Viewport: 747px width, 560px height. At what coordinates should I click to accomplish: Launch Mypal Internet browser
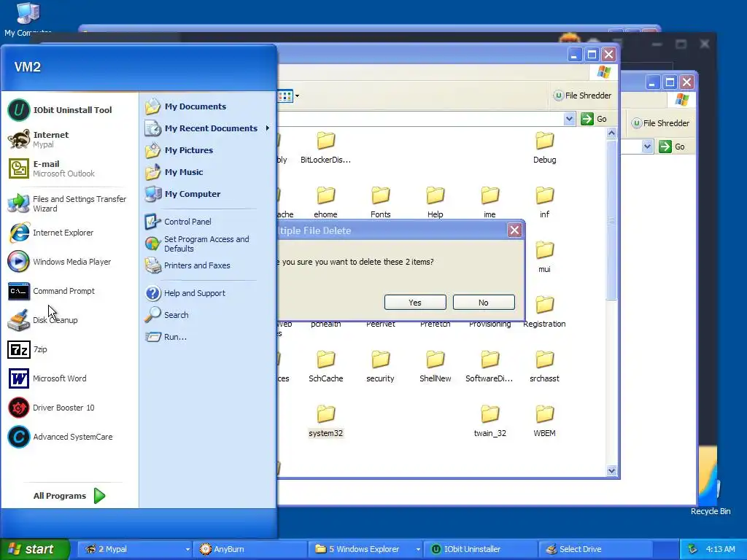pos(66,139)
